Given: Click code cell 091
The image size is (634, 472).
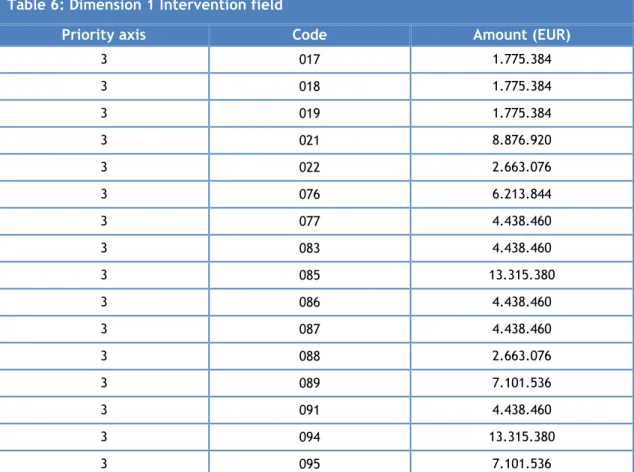Looking at the screenshot, I should (x=309, y=410).
